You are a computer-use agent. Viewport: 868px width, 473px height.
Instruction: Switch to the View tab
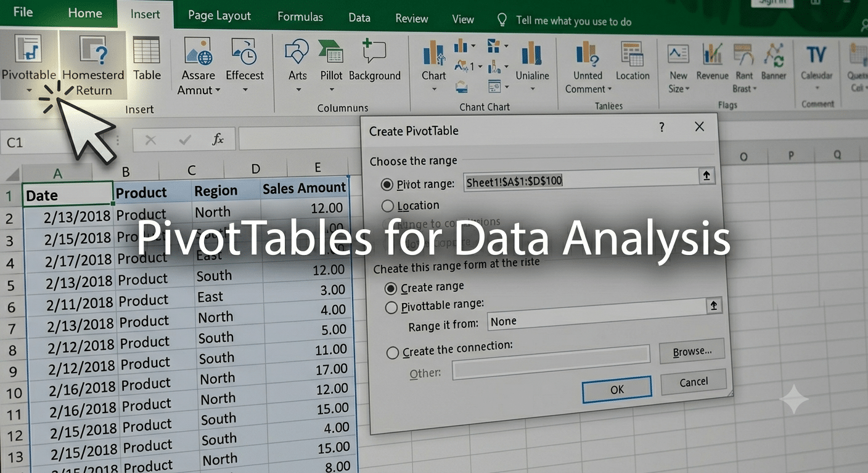463,19
